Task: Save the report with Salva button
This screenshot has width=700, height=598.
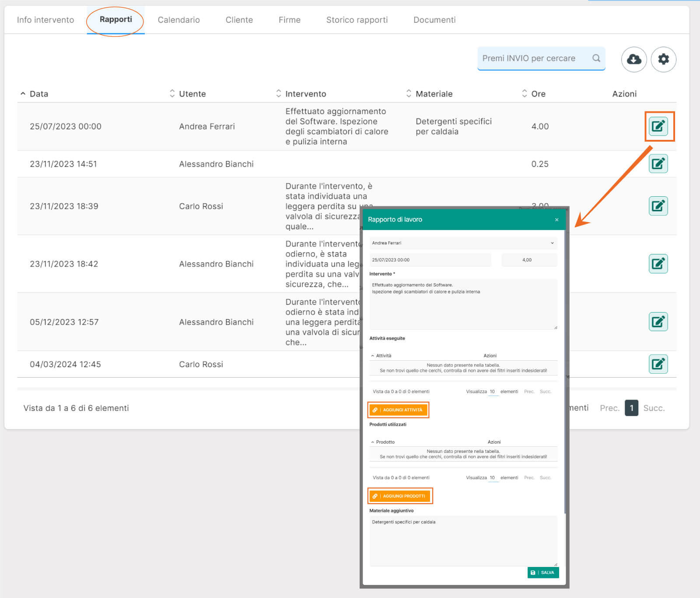Action: 543,572
